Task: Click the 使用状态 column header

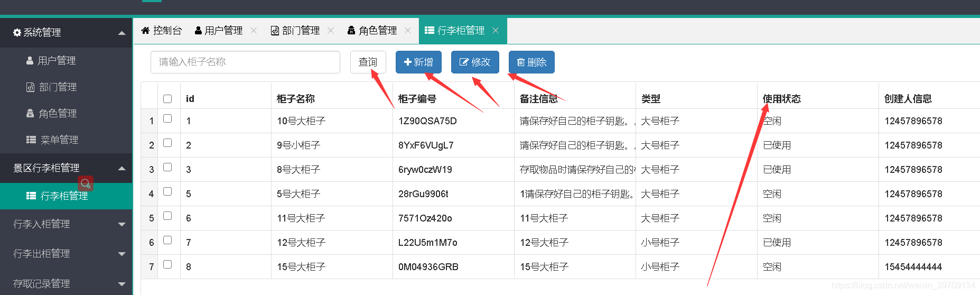Action: pos(782,99)
